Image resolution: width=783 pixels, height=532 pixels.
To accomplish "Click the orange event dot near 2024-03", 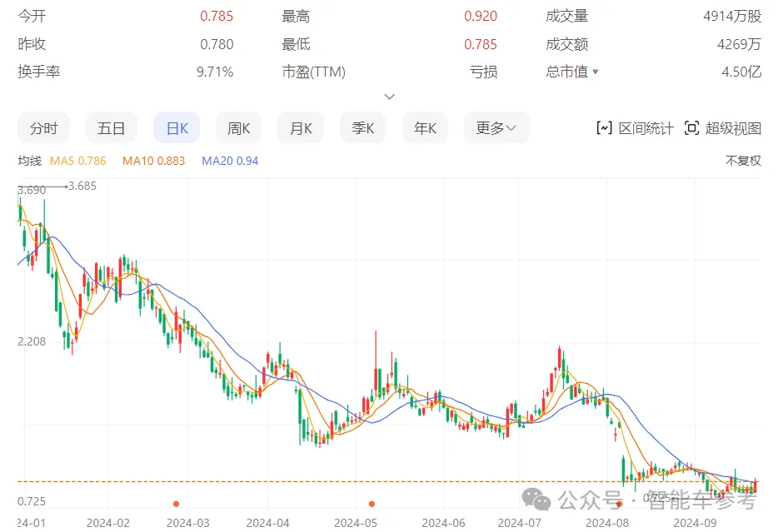I will tap(175, 504).
